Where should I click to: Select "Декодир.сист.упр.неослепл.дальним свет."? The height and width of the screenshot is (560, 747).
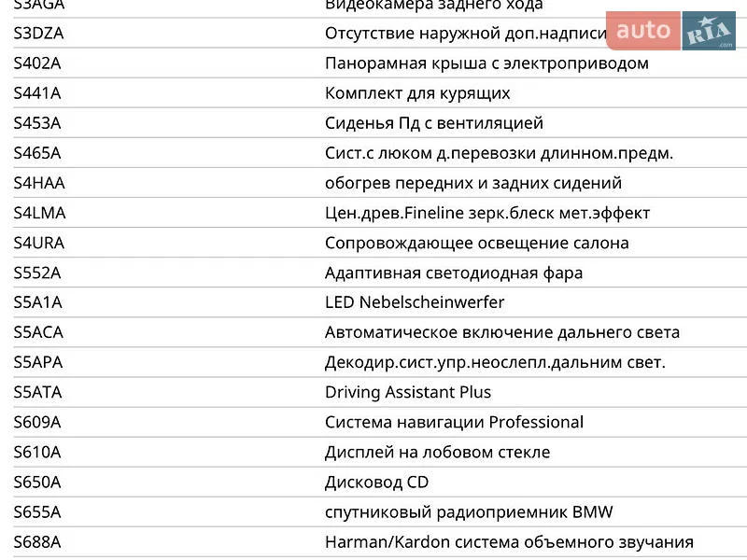tap(495, 362)
